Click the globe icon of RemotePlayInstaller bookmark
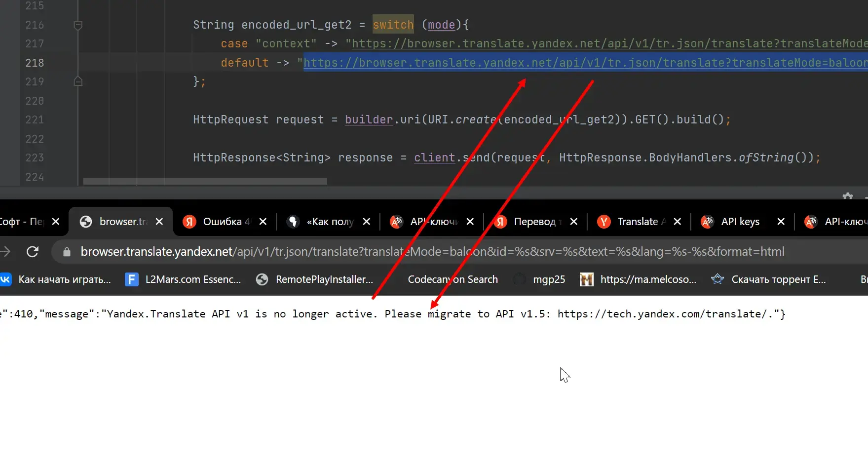The image size is (868, 469). 262,279
